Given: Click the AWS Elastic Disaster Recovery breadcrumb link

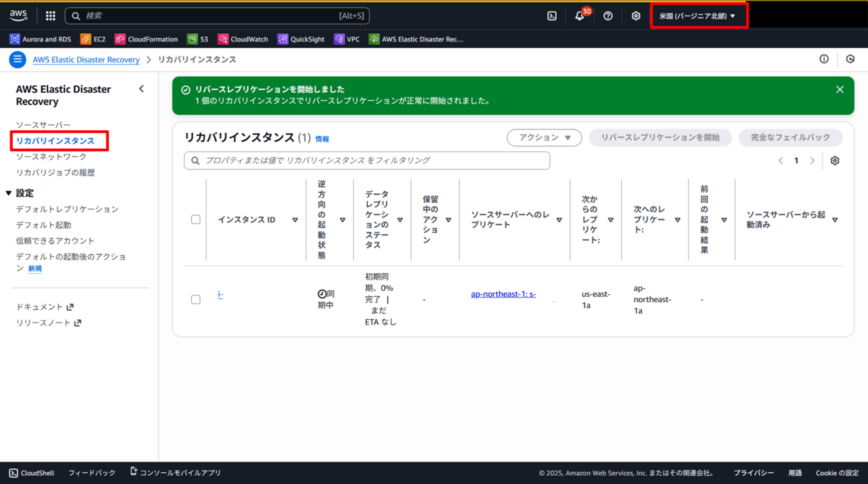Looking at the screenshot, I should coord(86,60).
